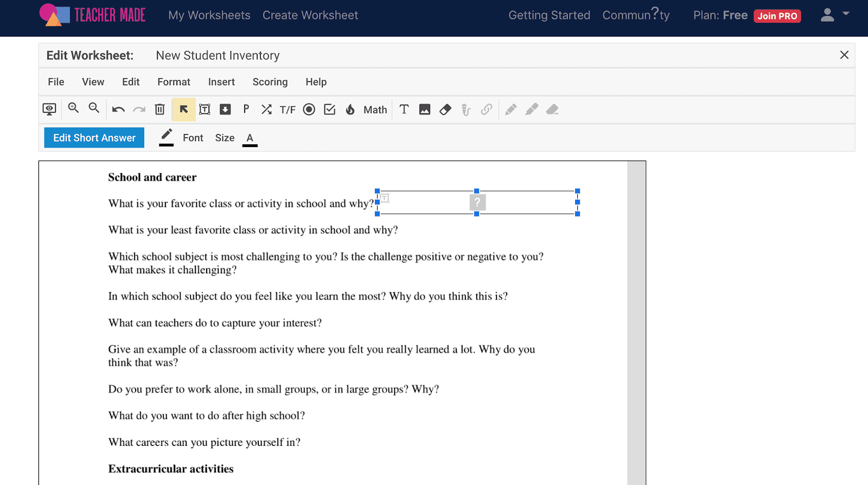Open the Font dropdown
Image resolution: width=868 pixels, height=485 pixels.
click(193, 138)
